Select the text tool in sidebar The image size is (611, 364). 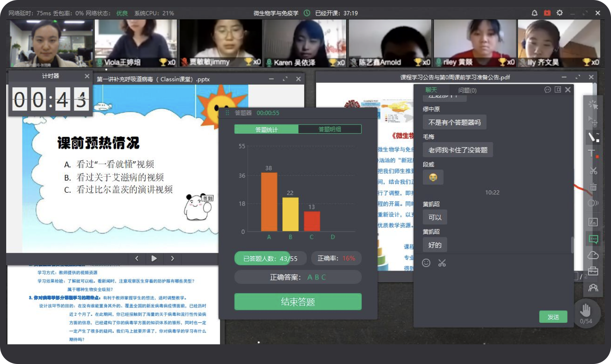pos(593,154)
